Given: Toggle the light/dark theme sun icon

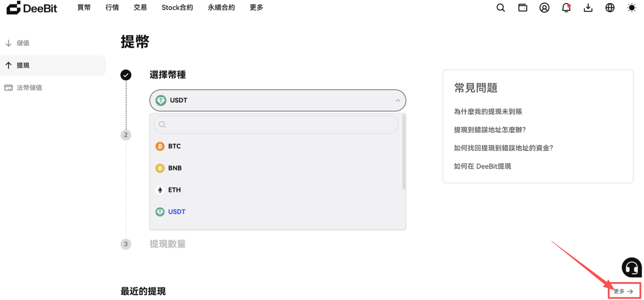Looking at the screenshot, I should click(632, 8).
